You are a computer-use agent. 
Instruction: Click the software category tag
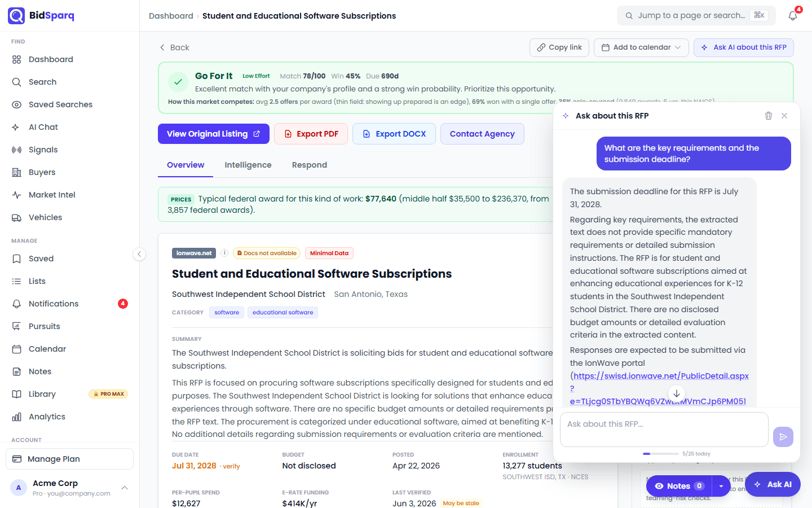(227, 312)
